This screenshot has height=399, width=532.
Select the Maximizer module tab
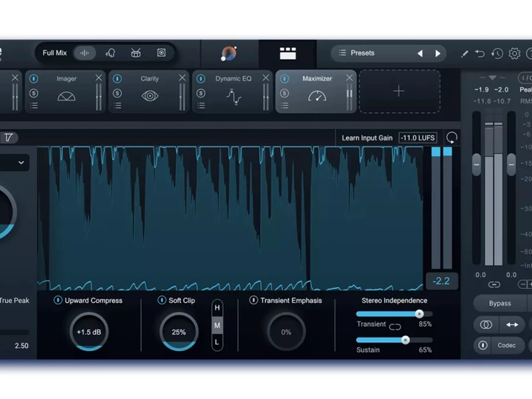tap(317, 91)
